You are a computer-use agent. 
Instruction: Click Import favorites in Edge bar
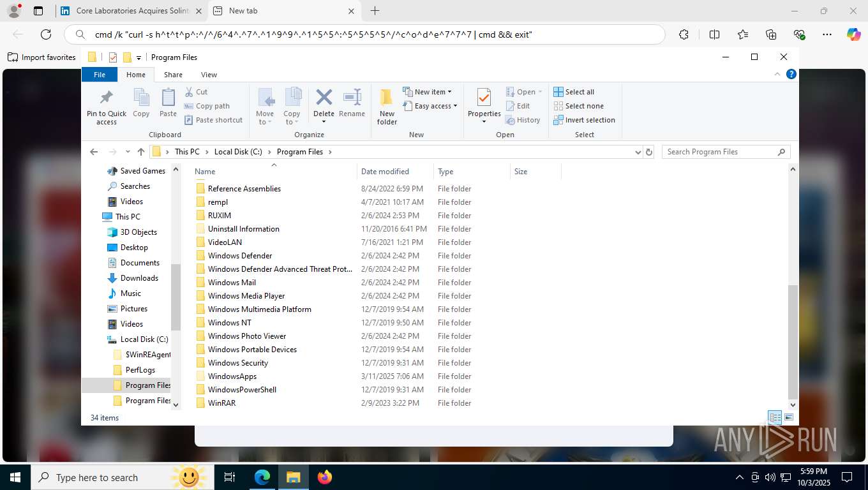[x=41, y=57]
